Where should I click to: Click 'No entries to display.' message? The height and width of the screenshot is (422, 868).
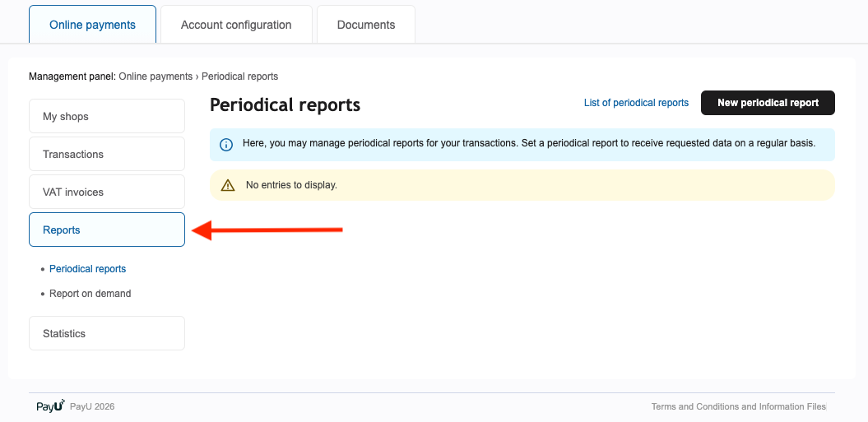click(292, 185)
